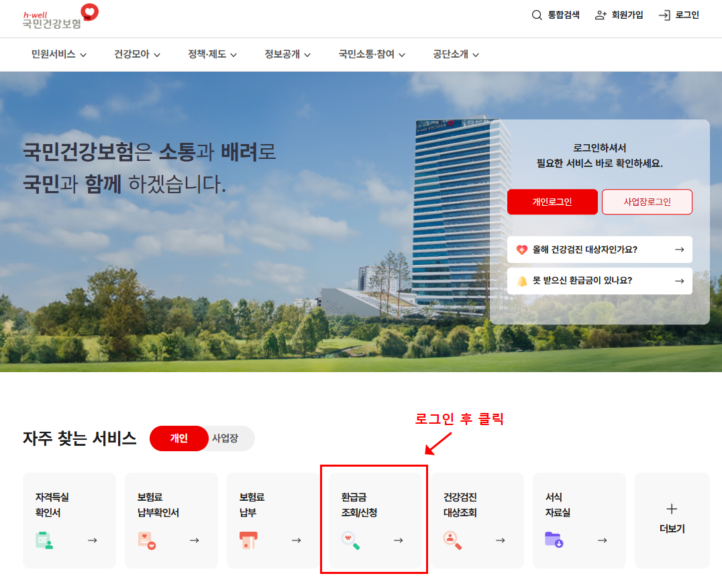Click the 서식 자료실 folder download icon

[x=554, y=539]
